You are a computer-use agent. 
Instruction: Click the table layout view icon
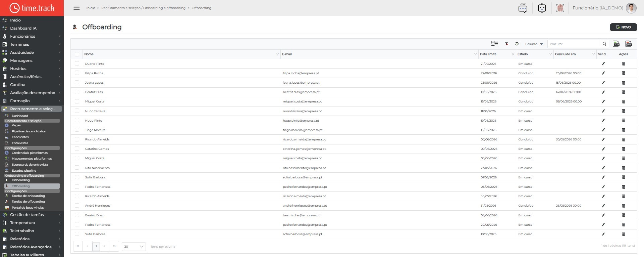(494, 44)
